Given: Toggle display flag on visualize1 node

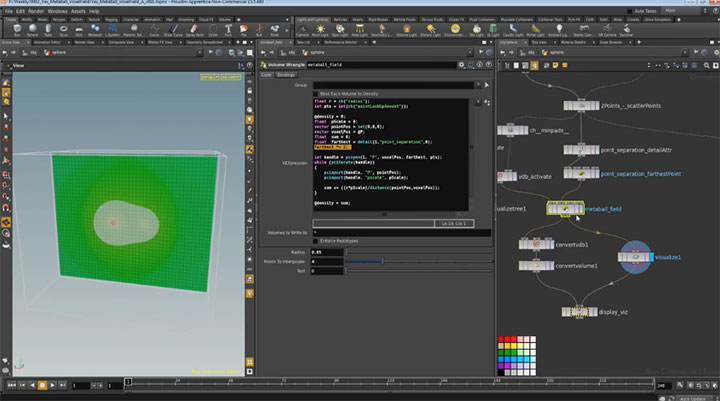Looking at the screenshot, I should tap(652, 257).
